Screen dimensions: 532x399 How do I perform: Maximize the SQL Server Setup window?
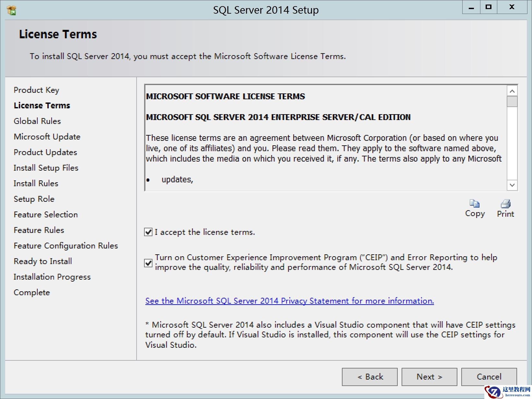(488, 7)
